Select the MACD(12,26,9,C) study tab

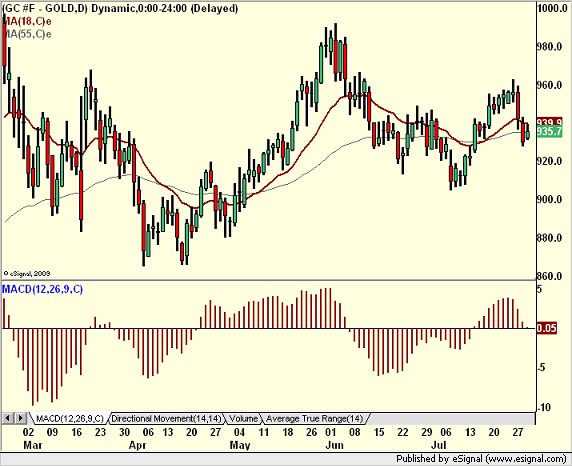pyautogui.click(x=70, y=419)
